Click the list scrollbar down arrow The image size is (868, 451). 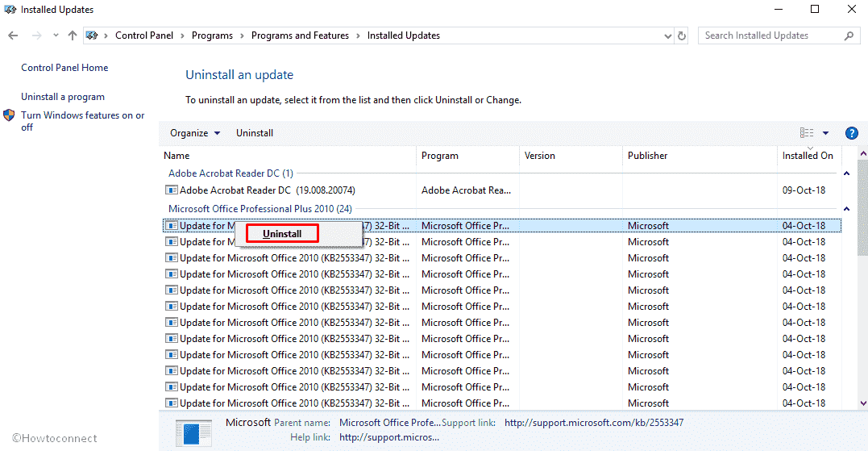tap(863, 403)
